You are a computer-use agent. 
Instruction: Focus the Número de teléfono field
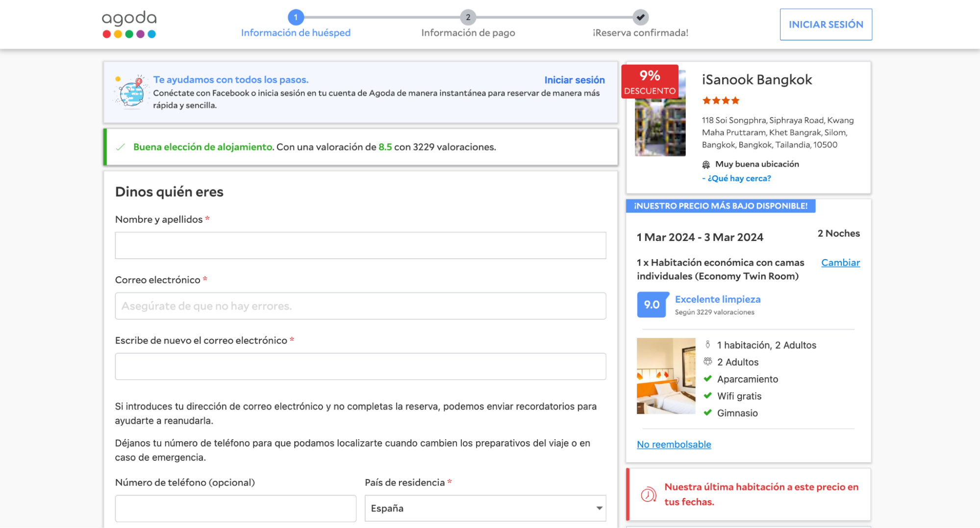[235, 508]
